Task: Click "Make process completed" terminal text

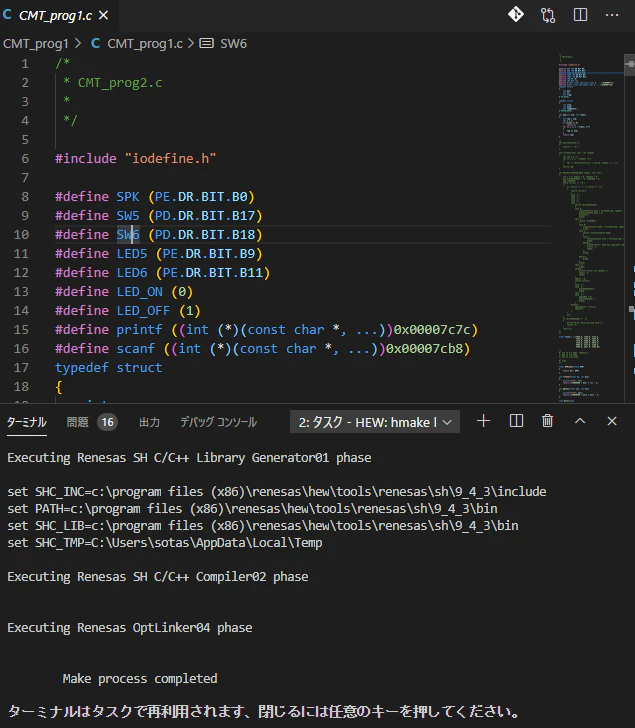Action: pos(140,678)
